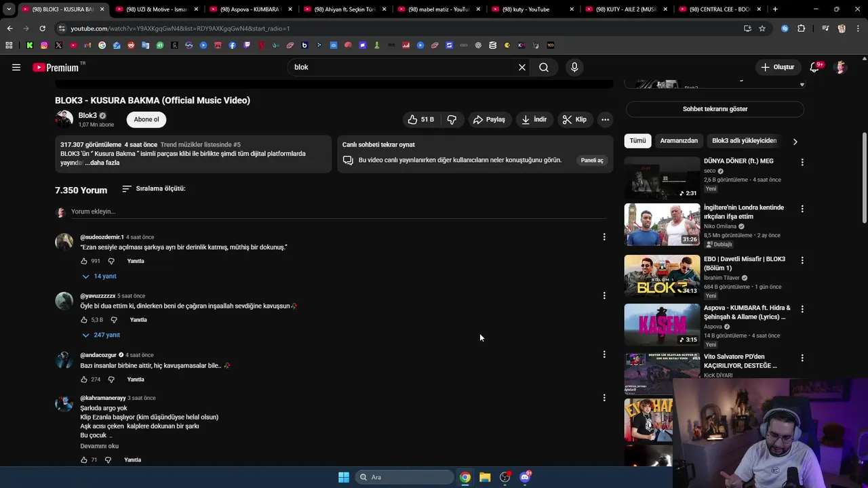The height and width of the screenshot is (488, 868).
Task: Open options for kahramanerayy's comment
Action: (x=604, y=398)
